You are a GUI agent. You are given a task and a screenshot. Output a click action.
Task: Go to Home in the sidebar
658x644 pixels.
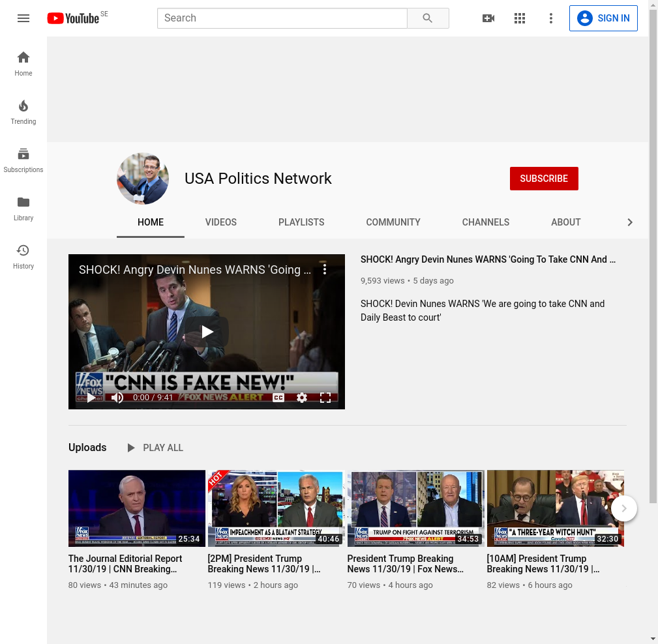point(23,64)
